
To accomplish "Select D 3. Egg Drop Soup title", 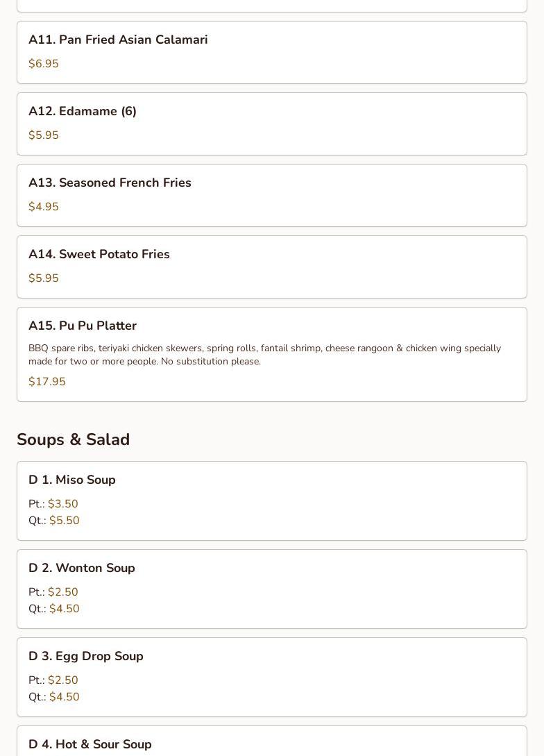I will pos(86,656).
